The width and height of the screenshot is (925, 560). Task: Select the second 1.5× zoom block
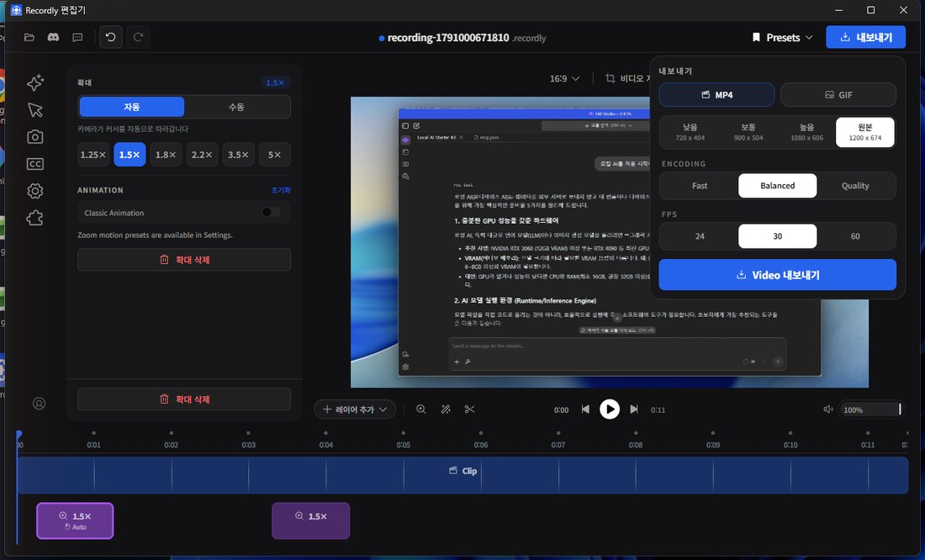tap(311, 521)
